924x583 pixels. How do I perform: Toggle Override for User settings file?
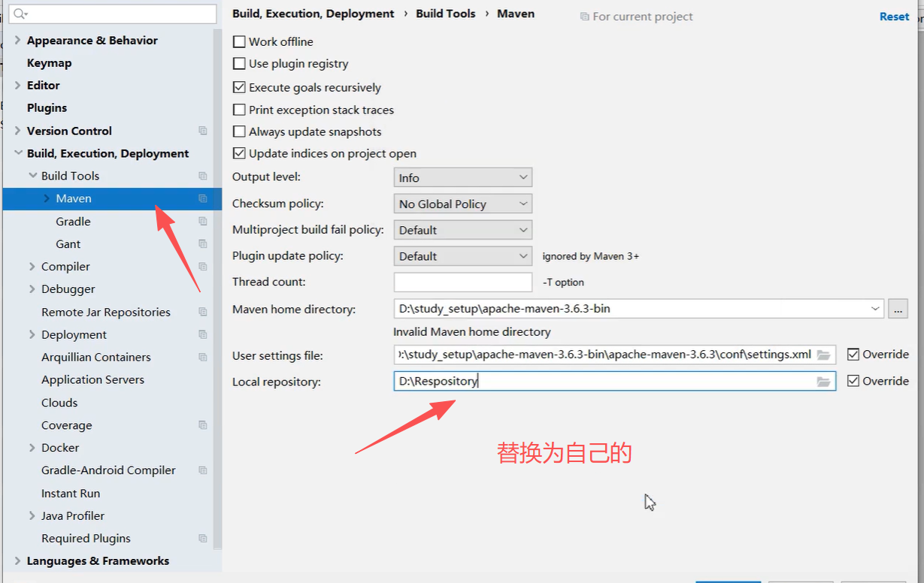(853, 354)
